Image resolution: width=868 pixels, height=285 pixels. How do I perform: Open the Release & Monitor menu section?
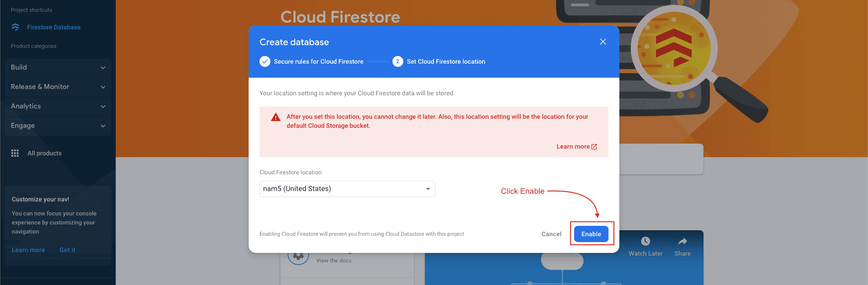tap(57, 87)
